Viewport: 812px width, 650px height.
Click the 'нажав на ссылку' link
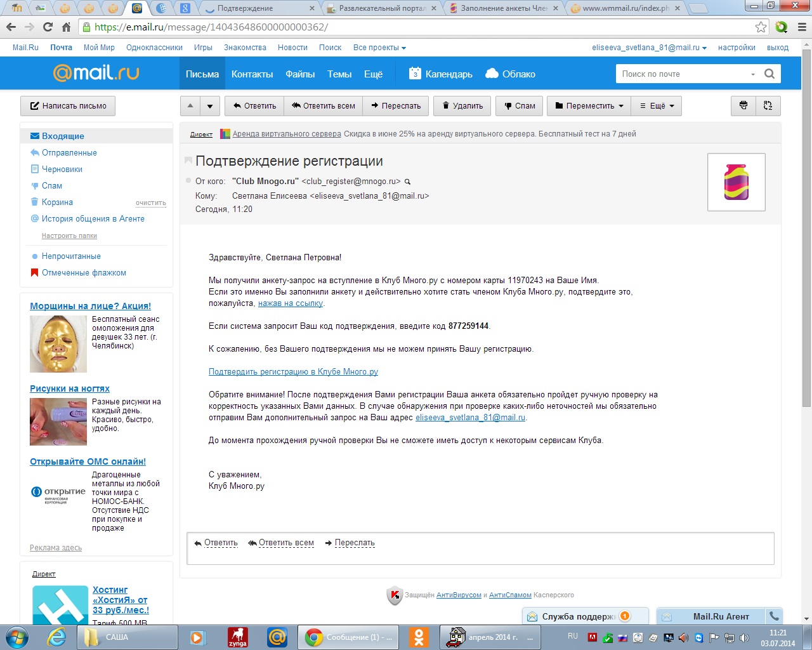tap(291, 303)
